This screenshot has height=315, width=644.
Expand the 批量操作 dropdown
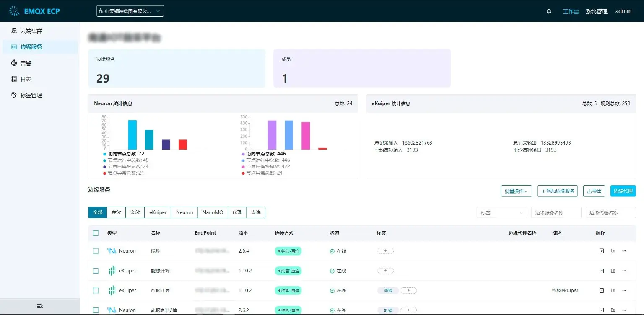point(516,191)
